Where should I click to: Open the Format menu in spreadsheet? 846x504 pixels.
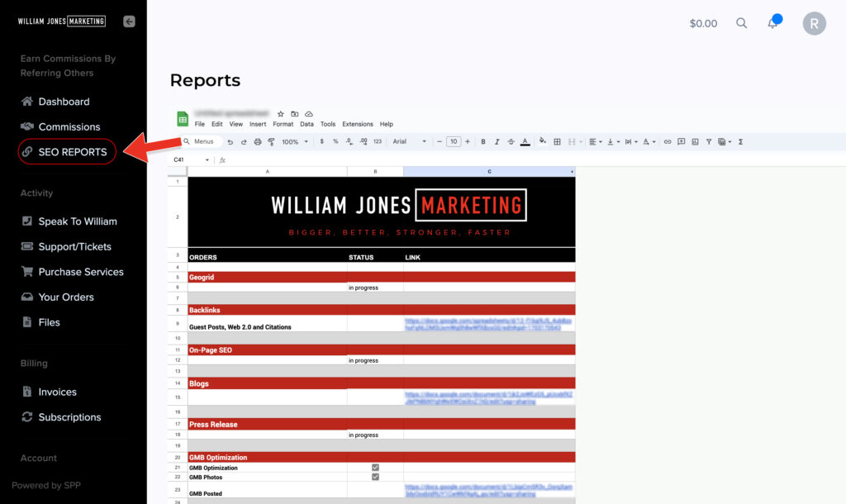pos(283,124)
